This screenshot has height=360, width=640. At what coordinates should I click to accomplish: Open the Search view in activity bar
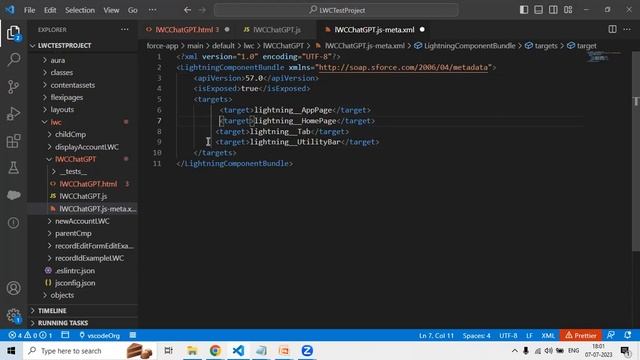(x=13, y=60)
